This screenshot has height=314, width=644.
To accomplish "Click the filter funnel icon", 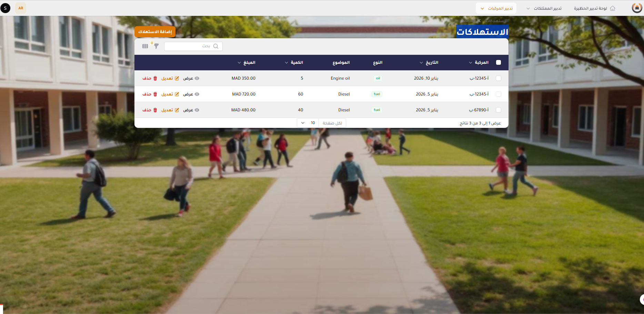I will [156, 46].
